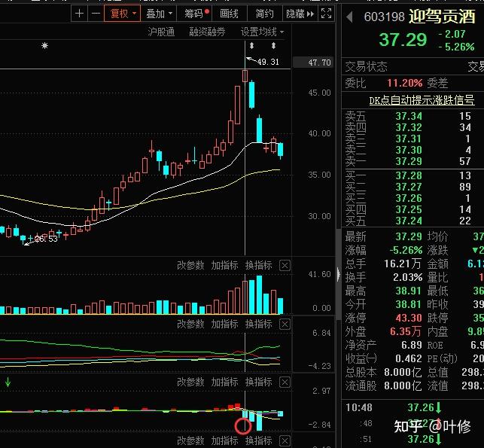Click the 10:48 trade tick row
The image size is (484, 448).
point(412,407)
